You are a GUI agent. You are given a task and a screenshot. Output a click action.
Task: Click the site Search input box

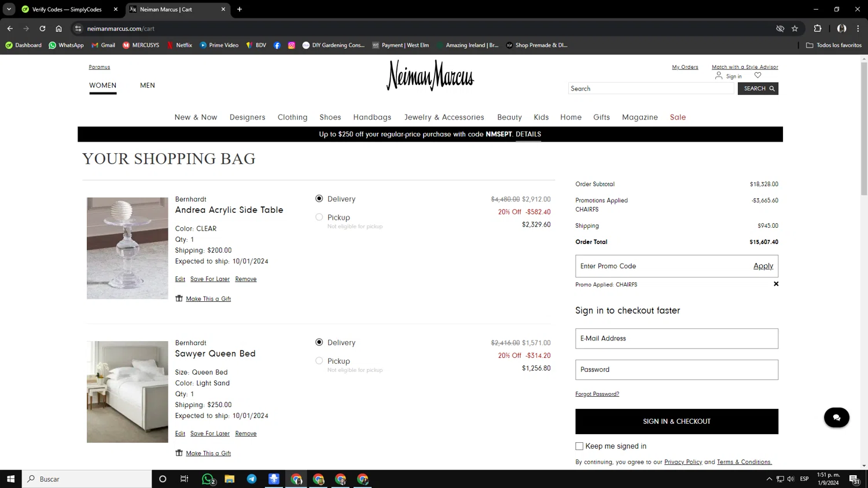tap(651, 88)
